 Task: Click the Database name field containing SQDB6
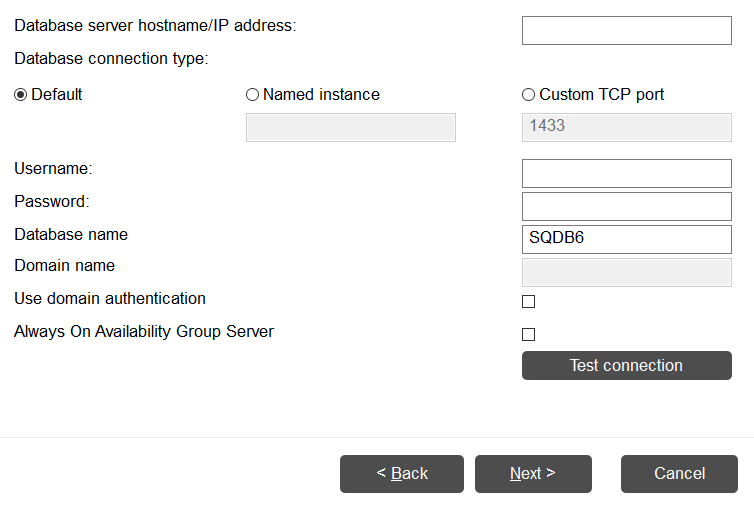626,239
